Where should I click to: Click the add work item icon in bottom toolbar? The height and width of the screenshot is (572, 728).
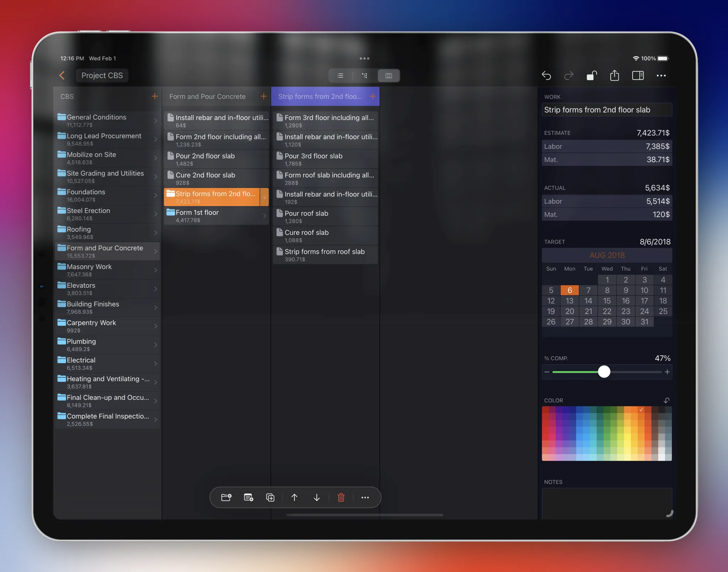tap(248, 497)
